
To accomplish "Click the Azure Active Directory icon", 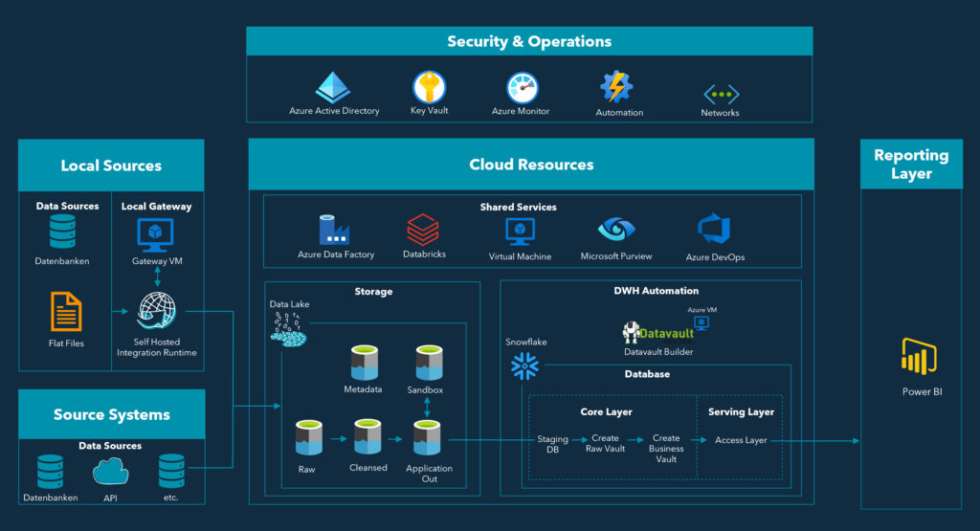I will pyautogui.click(x=332, y=87).
